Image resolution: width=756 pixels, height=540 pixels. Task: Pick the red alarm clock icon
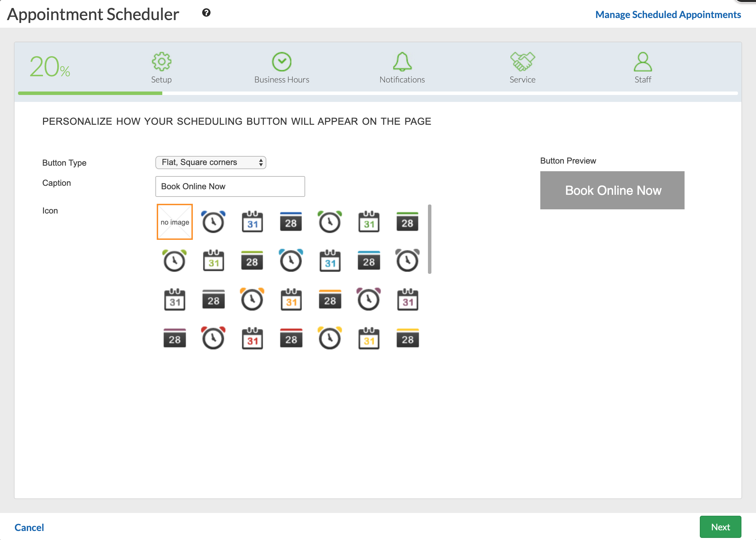(x=213, y=338)
